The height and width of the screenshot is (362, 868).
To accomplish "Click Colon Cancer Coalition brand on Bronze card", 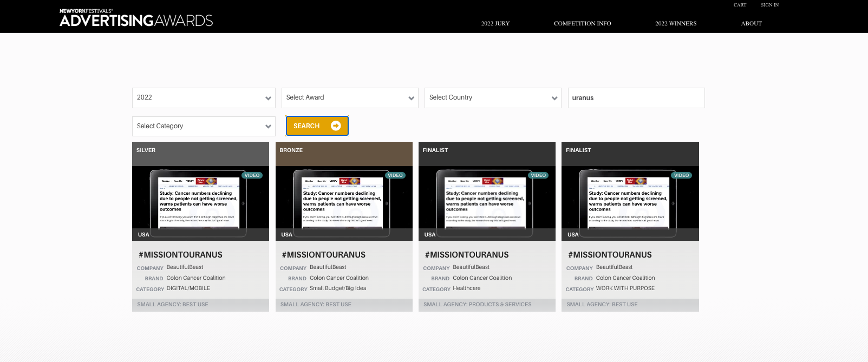I will pyautogui.click(x=339, y=278).
